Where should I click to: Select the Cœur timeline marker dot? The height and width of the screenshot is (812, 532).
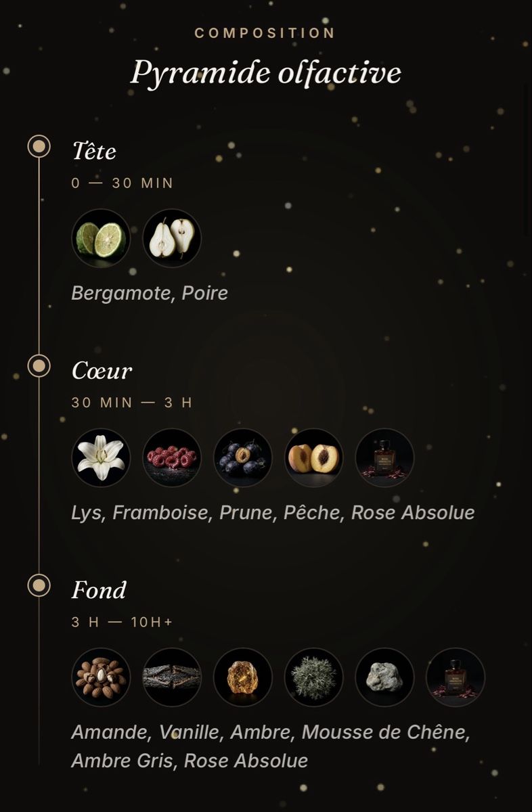(39, 365)
